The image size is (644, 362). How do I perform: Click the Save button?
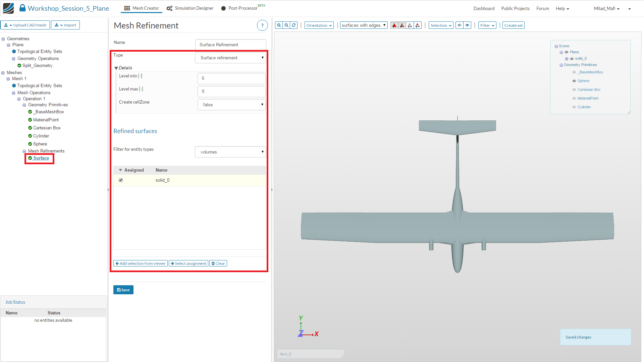(x=123, y=290)
